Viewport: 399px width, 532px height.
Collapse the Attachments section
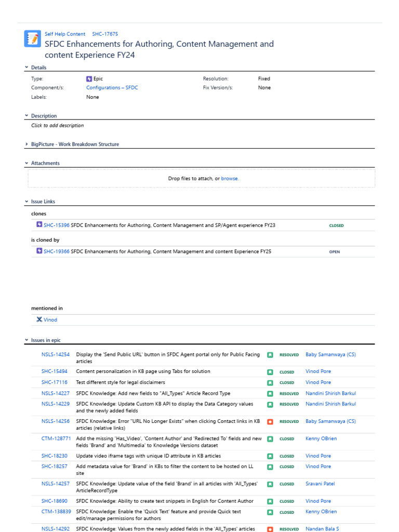[26, 163]
